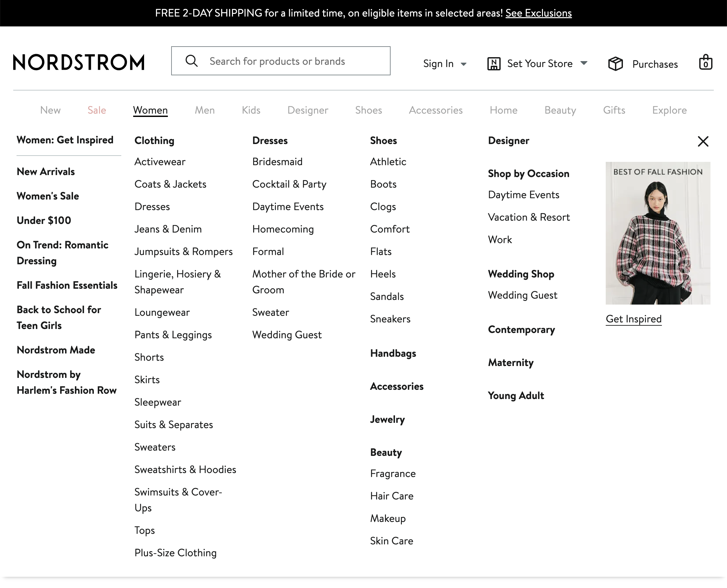
Task: Click the NORDSTROM logo
Action: coord(78,62)
